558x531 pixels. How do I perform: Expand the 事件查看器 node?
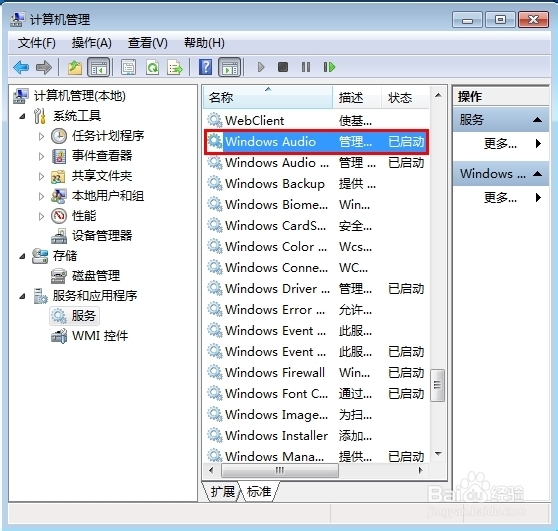tap(41, 156)
